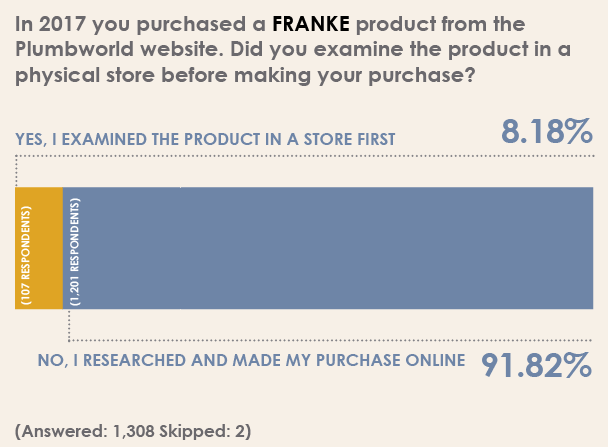Select the 8.18% percentage figure

click(547, 131)
